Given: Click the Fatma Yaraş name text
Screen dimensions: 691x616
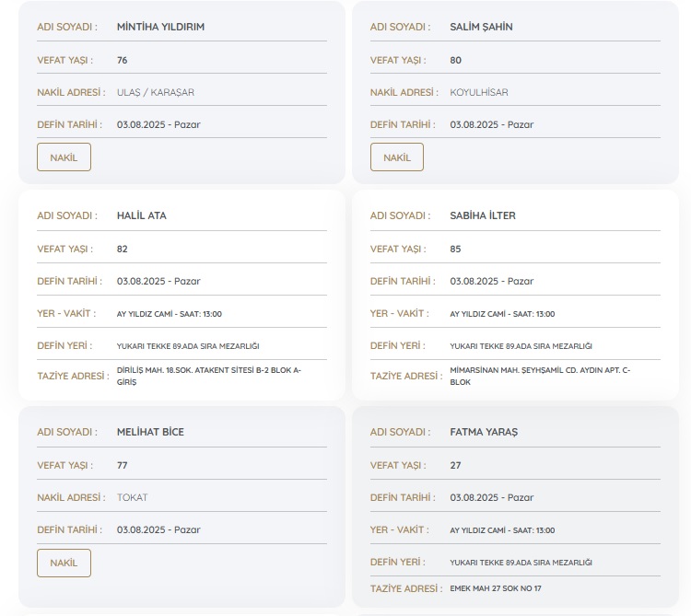Looking at the screenshot, I should (485, 432).
